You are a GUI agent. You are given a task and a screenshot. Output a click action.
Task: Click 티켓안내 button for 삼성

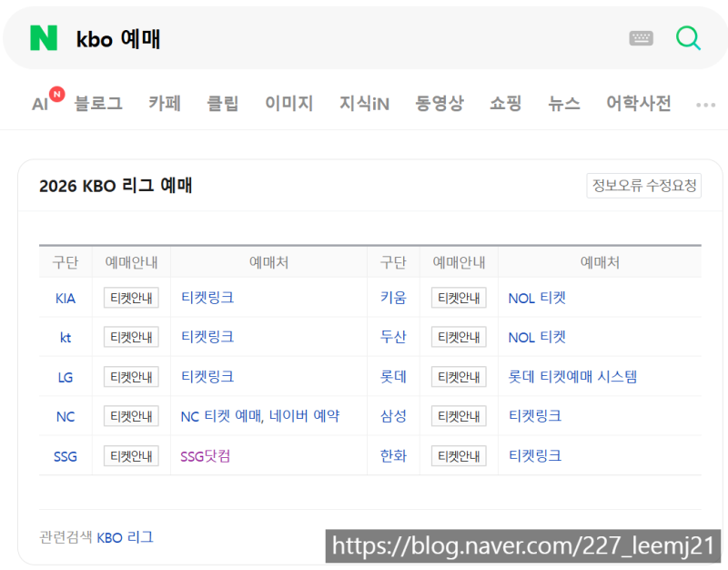point(459,416)
